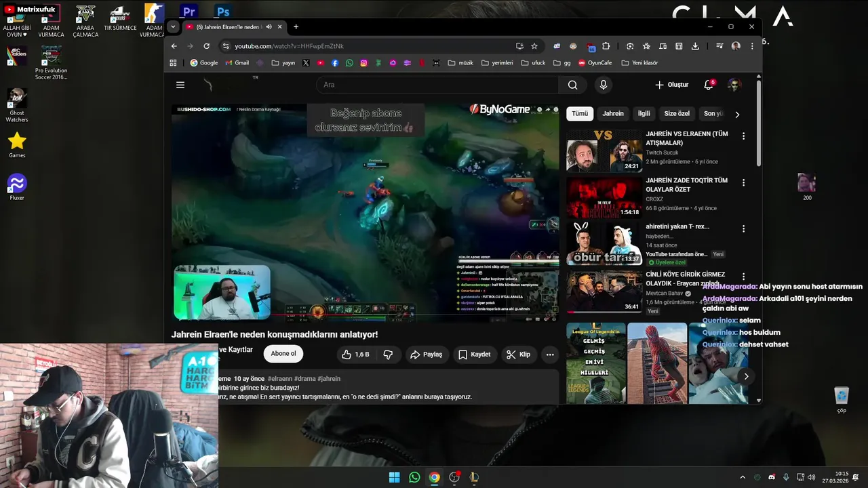Open JAHREİN VS ELRAENN video thumbnail
The width and height of the screenshot is (868, 488).
pyautogui.click(x=604, y=150)
